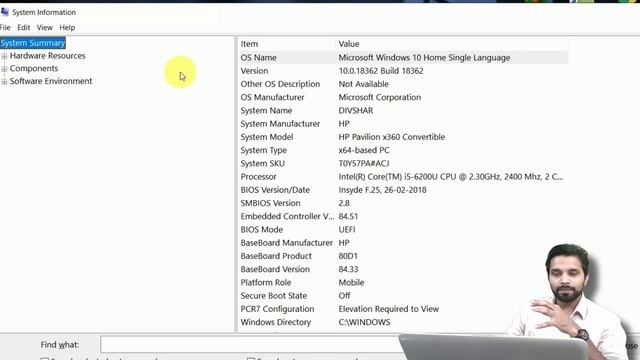Select 'Microsoft Corporation' value
This screenshot has width=640, height=360.
(380, 97)
